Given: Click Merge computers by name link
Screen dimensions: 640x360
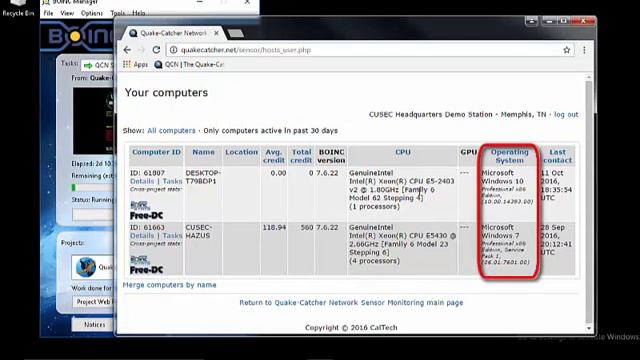Looking at the screenshot, I should point(169,285).
